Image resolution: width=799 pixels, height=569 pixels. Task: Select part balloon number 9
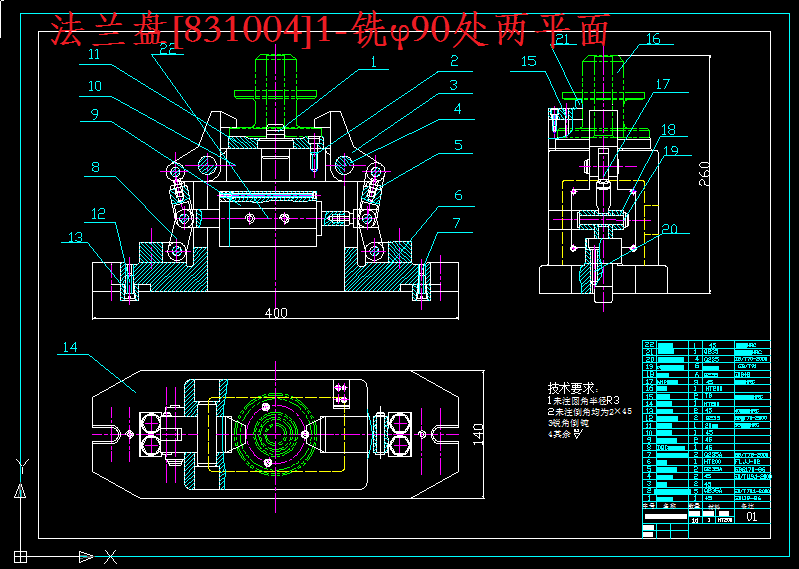click(95, 114)
